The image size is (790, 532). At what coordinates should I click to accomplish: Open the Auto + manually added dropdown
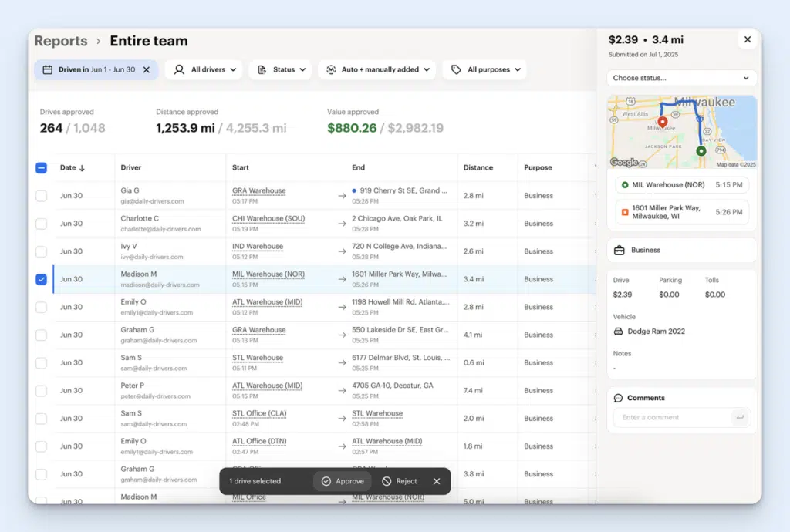(376, 69)
